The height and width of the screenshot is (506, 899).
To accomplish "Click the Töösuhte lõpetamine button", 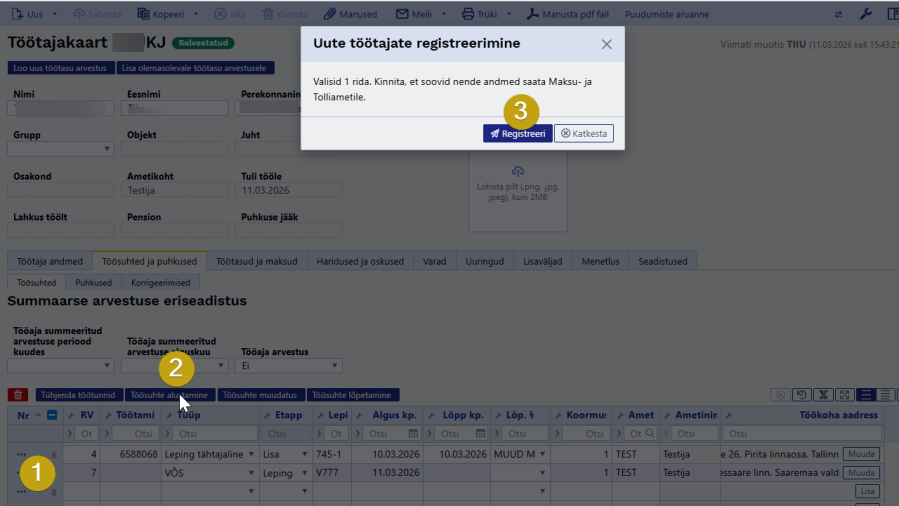I will [x=353, y=395].
